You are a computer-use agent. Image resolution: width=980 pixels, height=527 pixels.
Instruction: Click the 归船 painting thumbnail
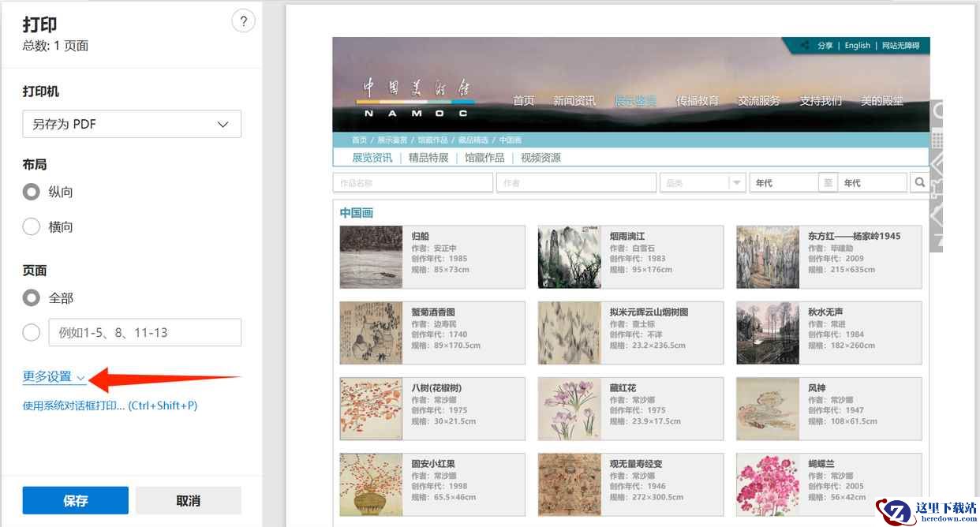pos(371,257)
